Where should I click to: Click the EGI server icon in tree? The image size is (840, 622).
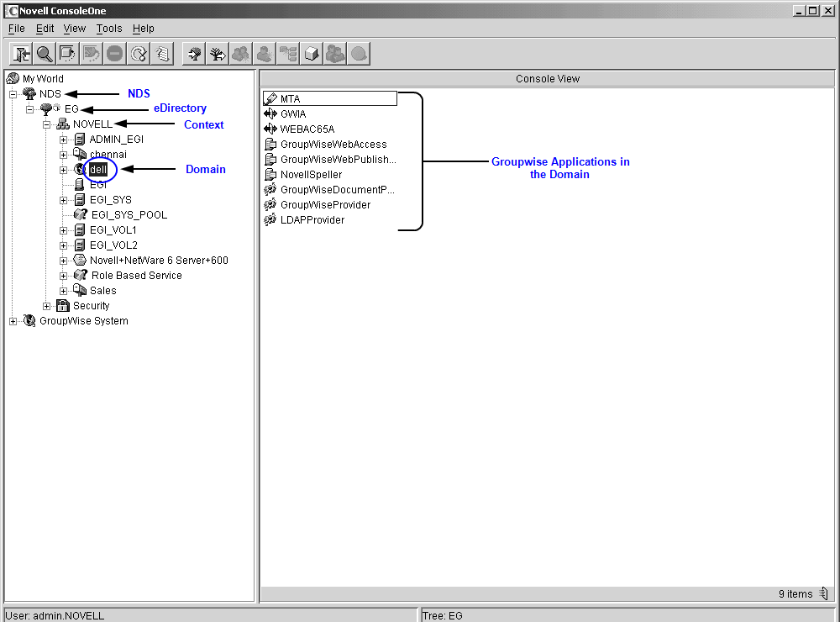pyautogui.click(x=79, y=184)
